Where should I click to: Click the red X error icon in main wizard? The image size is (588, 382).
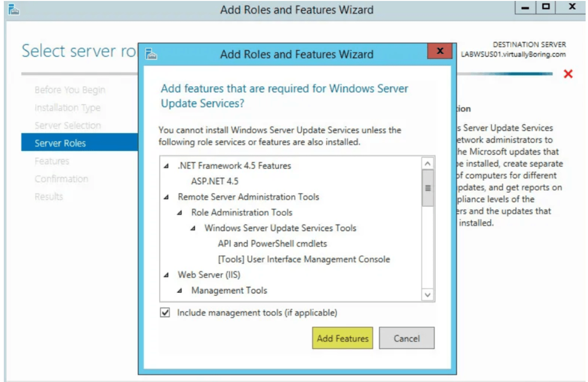[568, 74]
